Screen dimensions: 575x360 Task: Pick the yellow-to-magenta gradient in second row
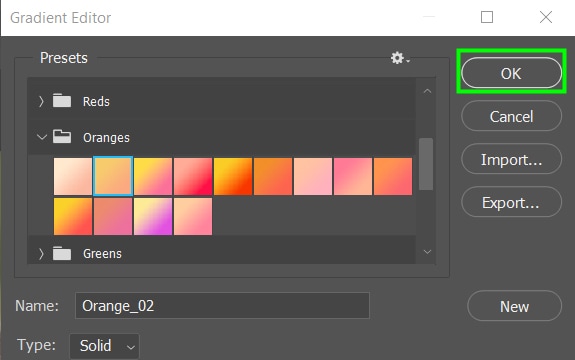tap(153, 216)
